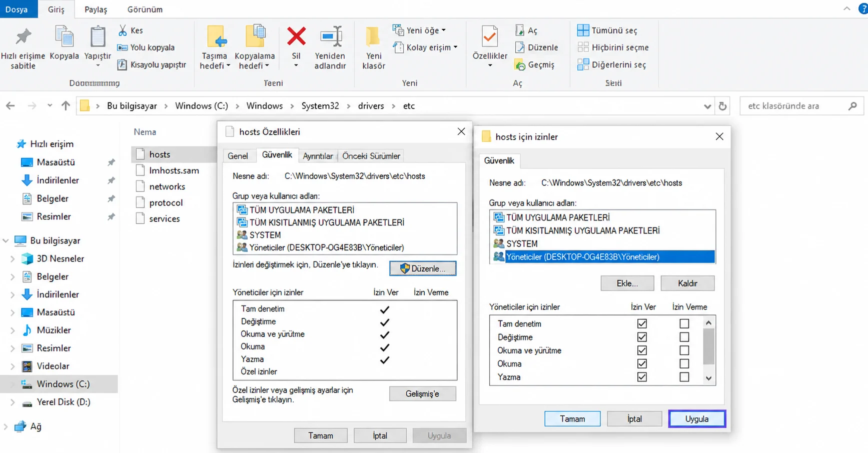Screen dimensions: 868x453
Task: Check Okuma İzin Verme box
Action: point(684,363)
